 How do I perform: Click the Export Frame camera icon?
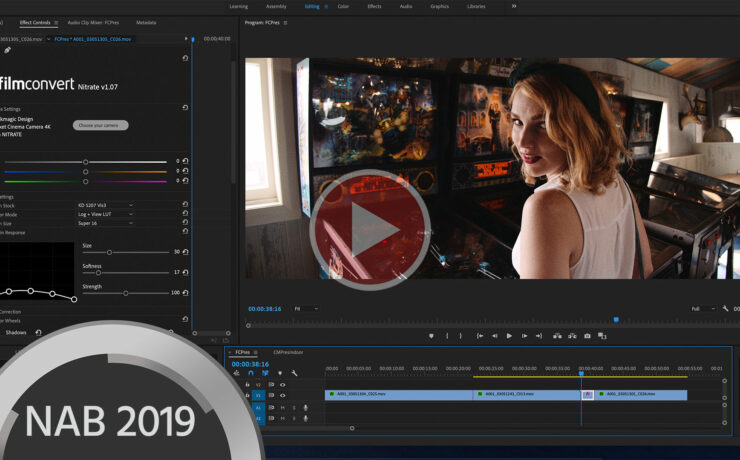pyautogui.click(x=587, y=336)
